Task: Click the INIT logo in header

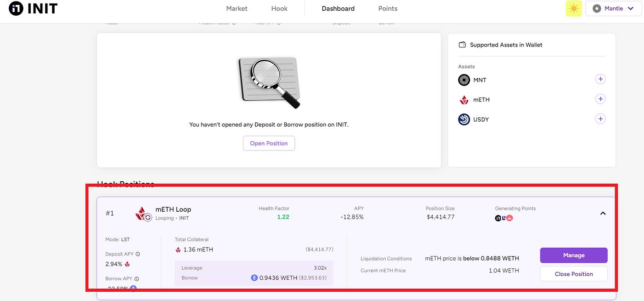Action: pos(33,8)
